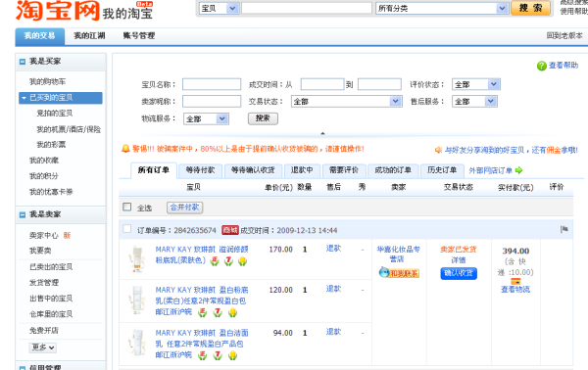Open the 滋润修颜粉底乳 product thumbnail
This screenshot has height=370, width=588.
[x=137, y=258]
